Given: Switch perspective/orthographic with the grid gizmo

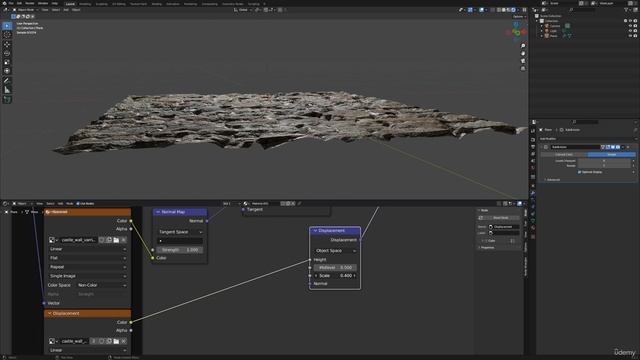Looking at the screenshot, I should coord(523,69).
